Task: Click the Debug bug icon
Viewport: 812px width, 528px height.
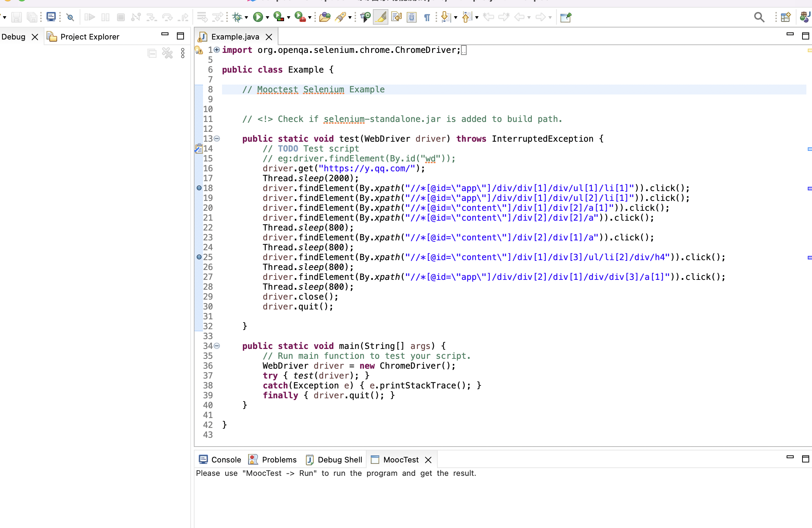Action: coord(237,17)
